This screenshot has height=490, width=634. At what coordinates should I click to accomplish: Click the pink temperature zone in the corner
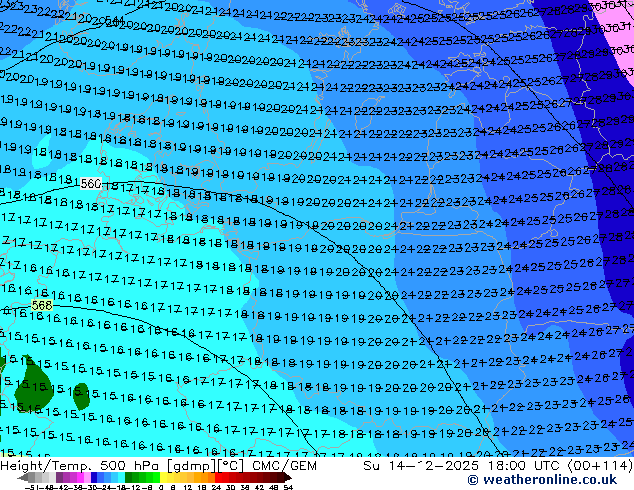tap(619, 36)
